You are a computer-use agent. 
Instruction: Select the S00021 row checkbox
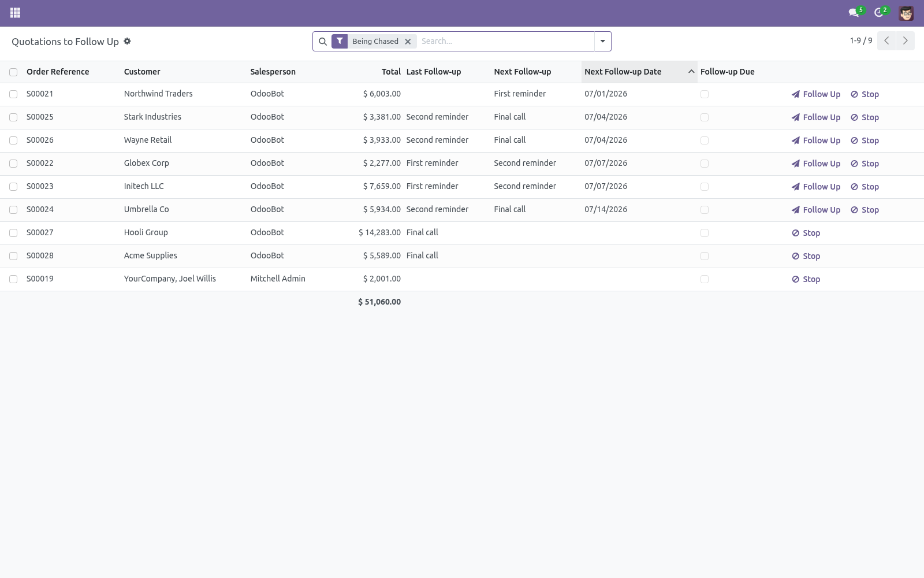pyautogui.click(x=13, y=94)
